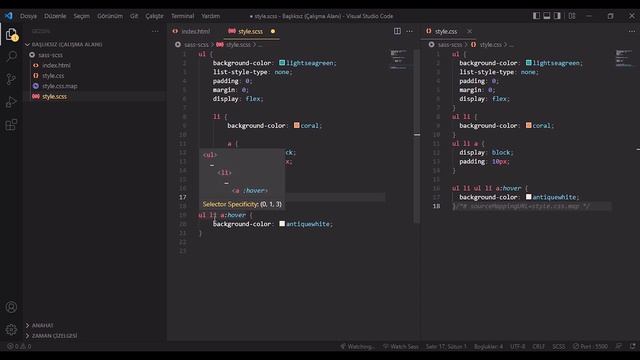Open more actions for left editor group
Screen dimensions: 640x360
[409, 31]
